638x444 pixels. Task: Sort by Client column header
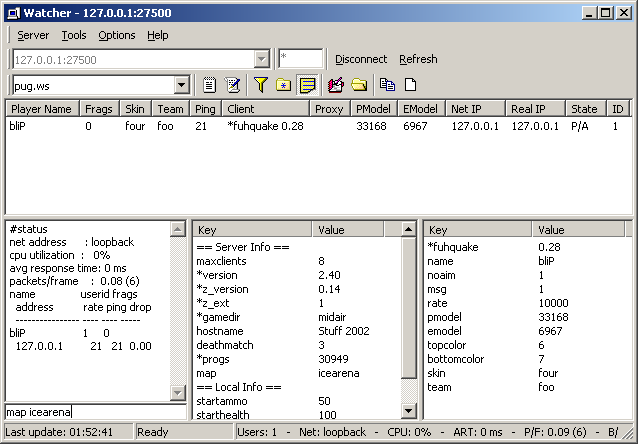click(265, 109)
